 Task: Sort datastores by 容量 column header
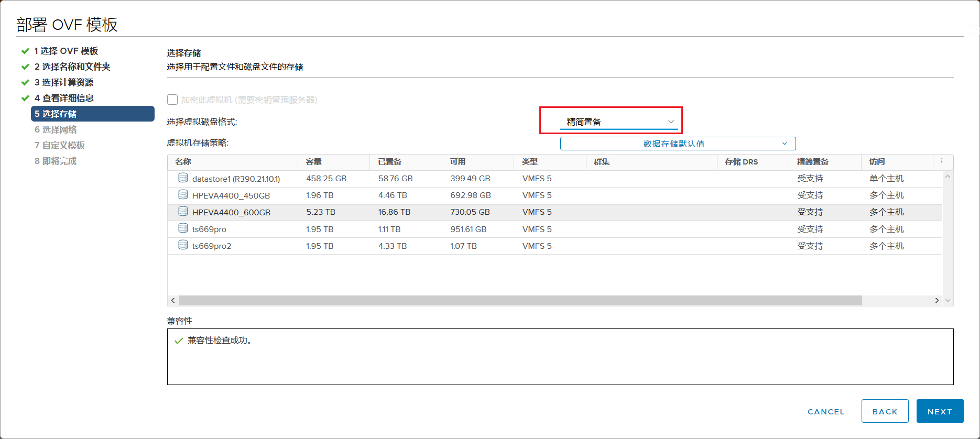click(x=314, y=162)
